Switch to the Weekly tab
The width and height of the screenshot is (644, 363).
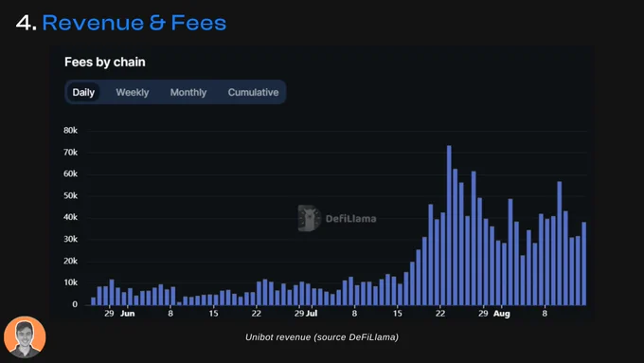coord(133,92)
